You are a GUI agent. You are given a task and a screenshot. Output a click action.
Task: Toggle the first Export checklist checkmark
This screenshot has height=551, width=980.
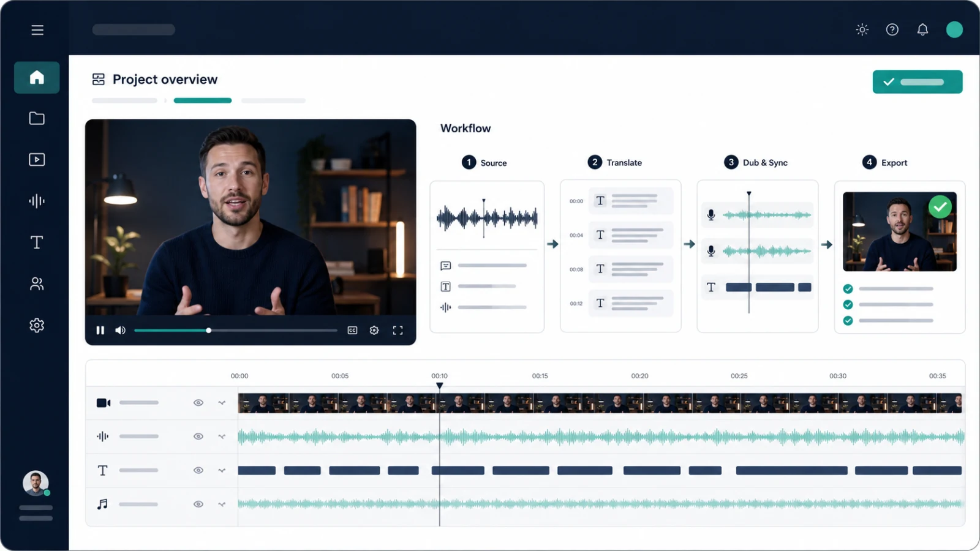tap(848, 289)
